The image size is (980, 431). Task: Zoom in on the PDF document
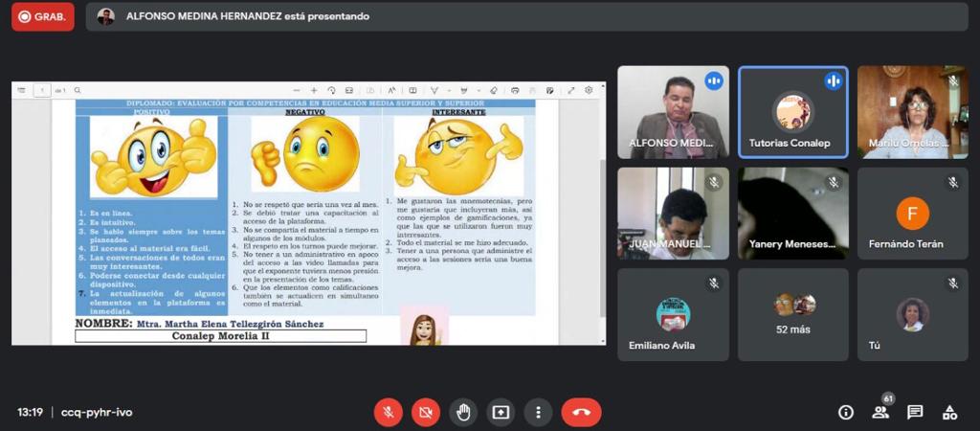(x=314, y=90)
